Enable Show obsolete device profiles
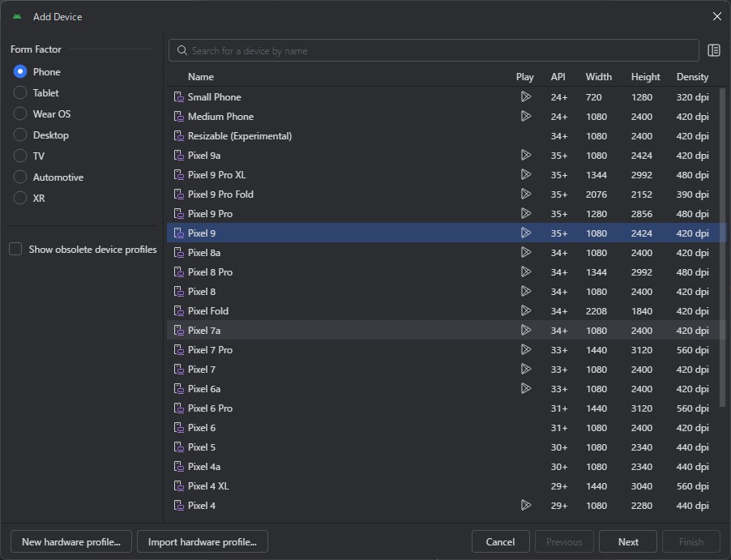This screenshot has height=560, width=731. click(15, 250)
